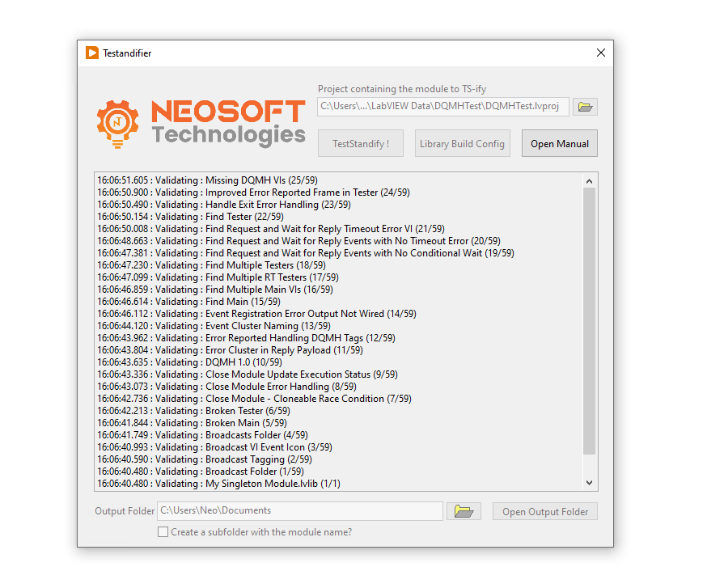The width and height of the screenshot is (707, 588).
Task: Select log line 'Error Cluster in Reply Payload (11/59)'
Action: tap(230, 350)
